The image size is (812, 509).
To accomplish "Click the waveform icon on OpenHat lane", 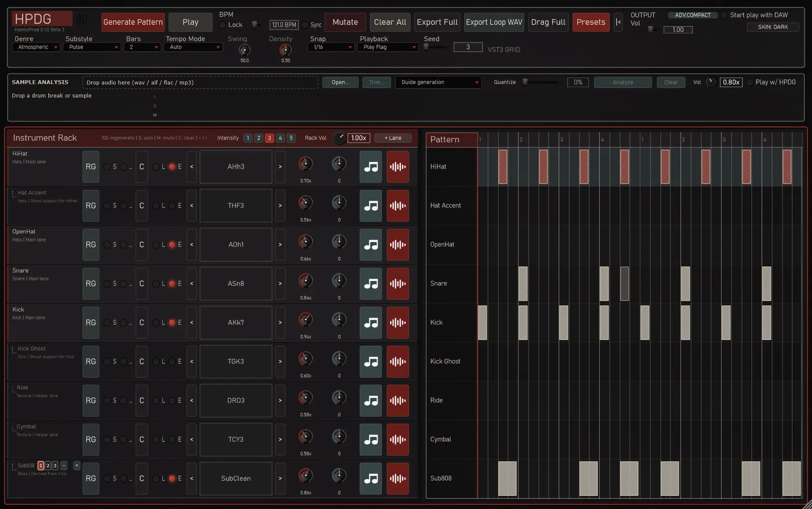I will pos(398,245).
